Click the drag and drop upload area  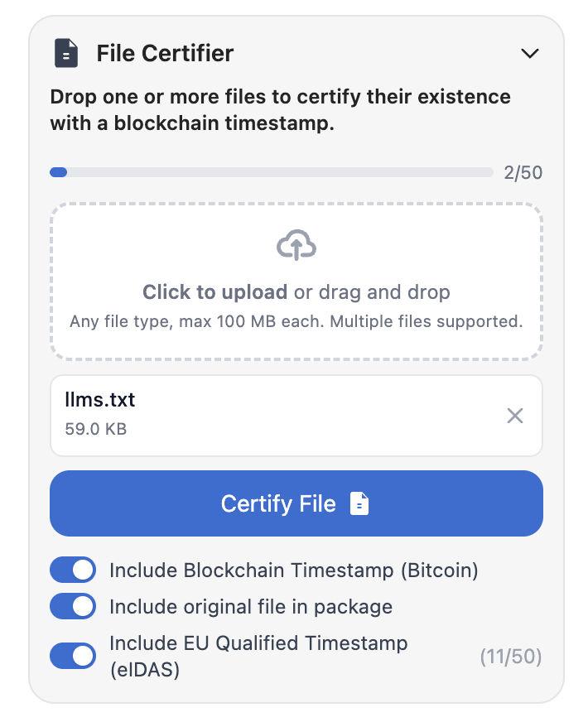click(296, 282)
